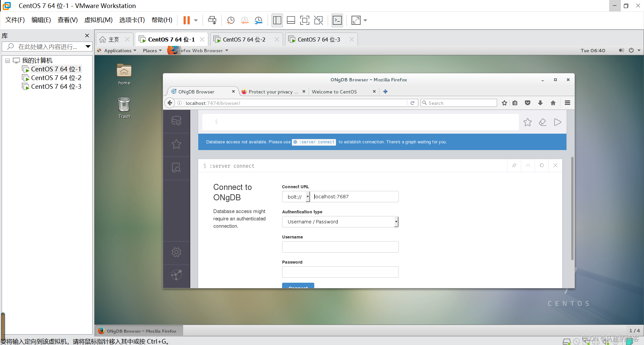Screen dimensions: 644x345
Task: Go to Firefox home page
Action: 553,103
